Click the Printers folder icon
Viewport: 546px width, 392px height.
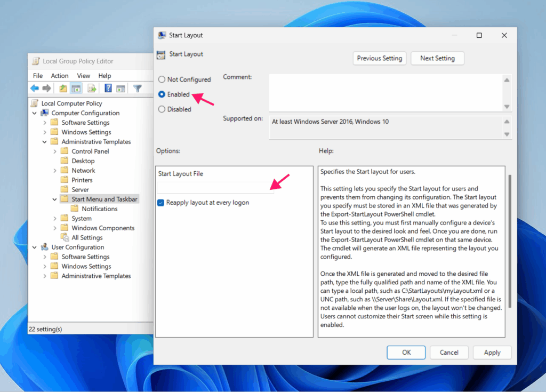click(65, 179)
